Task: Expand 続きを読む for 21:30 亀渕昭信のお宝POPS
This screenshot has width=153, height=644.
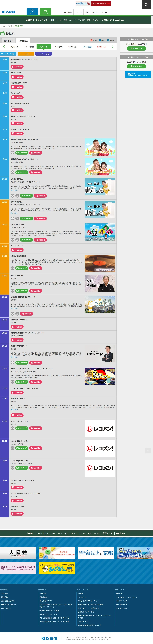Action: coord(14,410)
